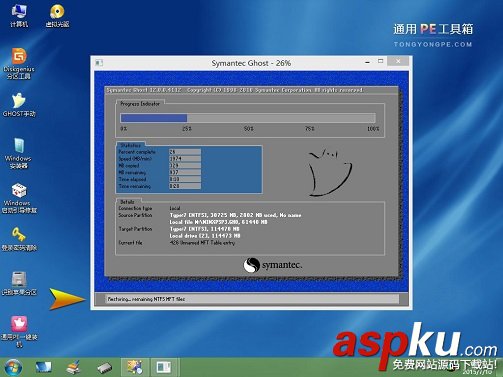The width and height of the screenshot is (503, 377).
Task: Click the monitor icon on the taskbar
Action: click(43, 367)
